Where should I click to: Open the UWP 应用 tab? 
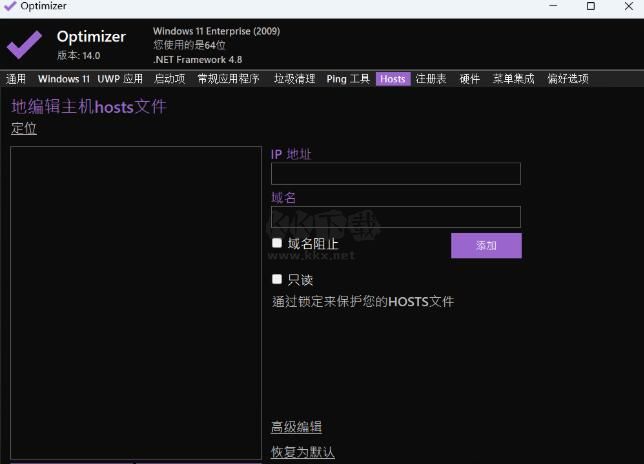[120, 79]
